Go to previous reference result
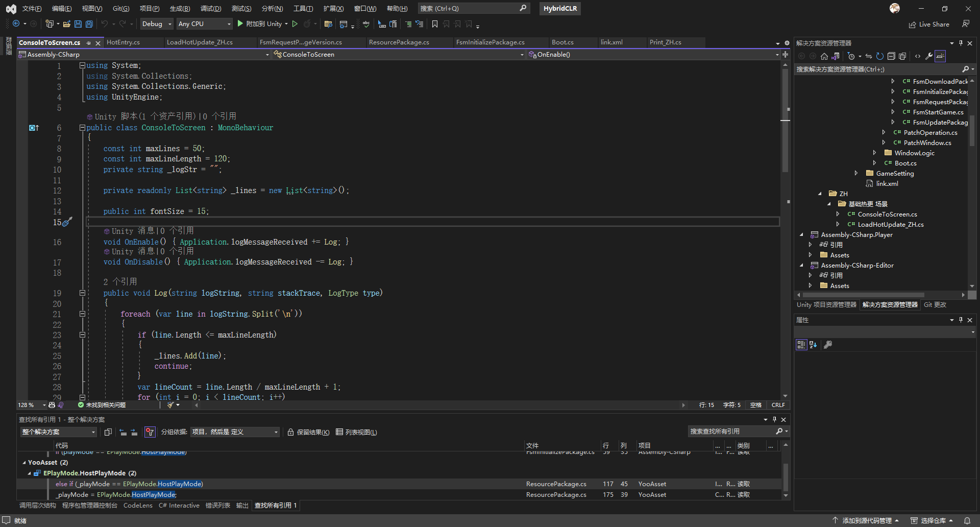The height and width of the screenshot is (527, 980). point(123,432)
